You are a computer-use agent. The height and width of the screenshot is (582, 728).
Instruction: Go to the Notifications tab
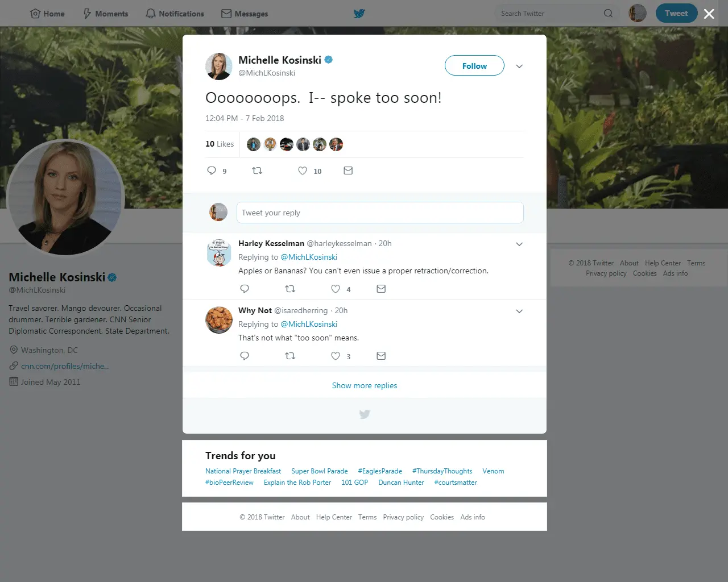(x=175, y=14)
